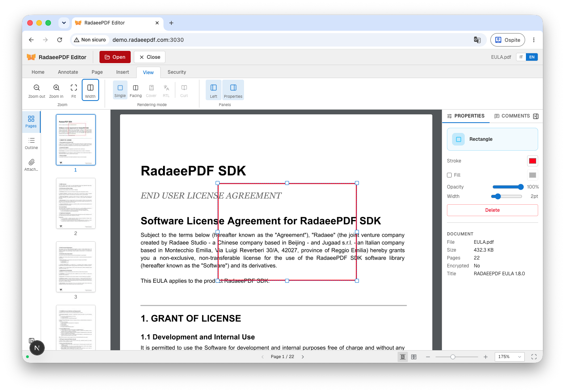The width and height of the screenshot is (565, 392).
Task: Click the status bar zoom slider
Action: [457, 357]
